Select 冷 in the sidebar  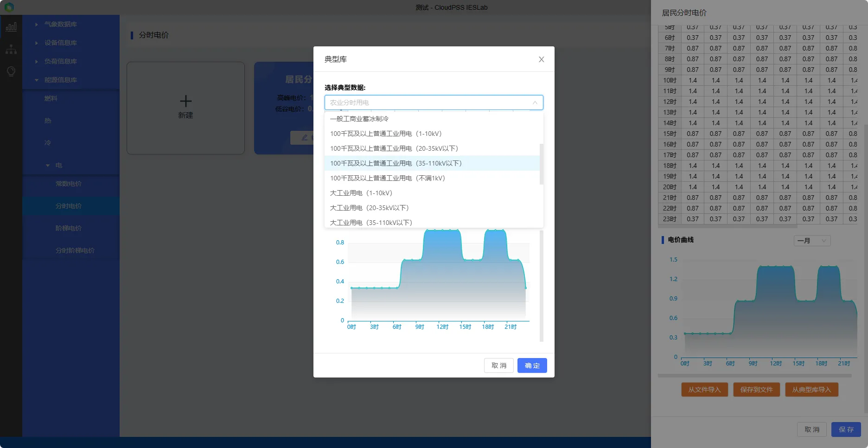pyautogui.click(x=48, y=143)
